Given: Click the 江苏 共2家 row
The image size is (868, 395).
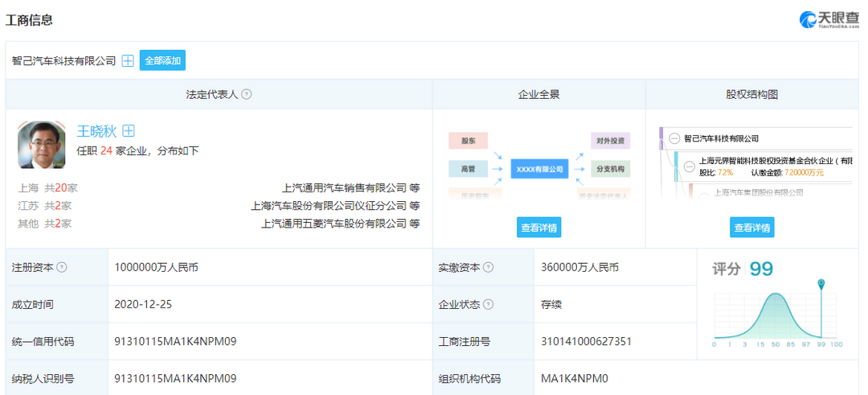Looking at the screenshot, I should click(x=219, y=205).
